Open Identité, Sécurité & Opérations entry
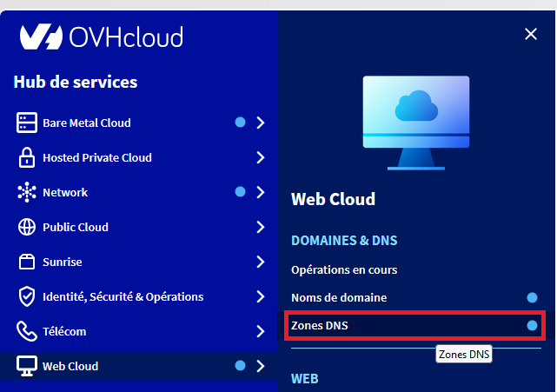 coord(138,296)
